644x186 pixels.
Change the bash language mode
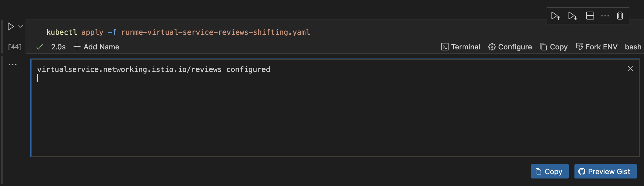tap(633, 47)
